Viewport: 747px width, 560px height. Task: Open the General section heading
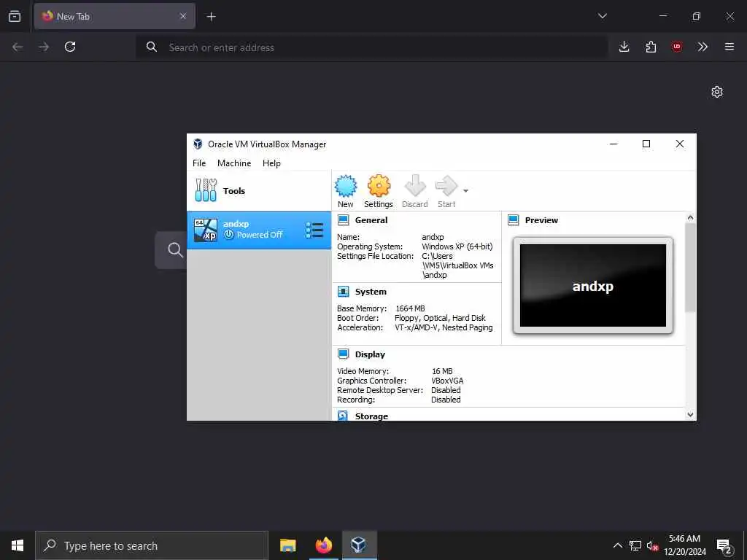point(371,220)
